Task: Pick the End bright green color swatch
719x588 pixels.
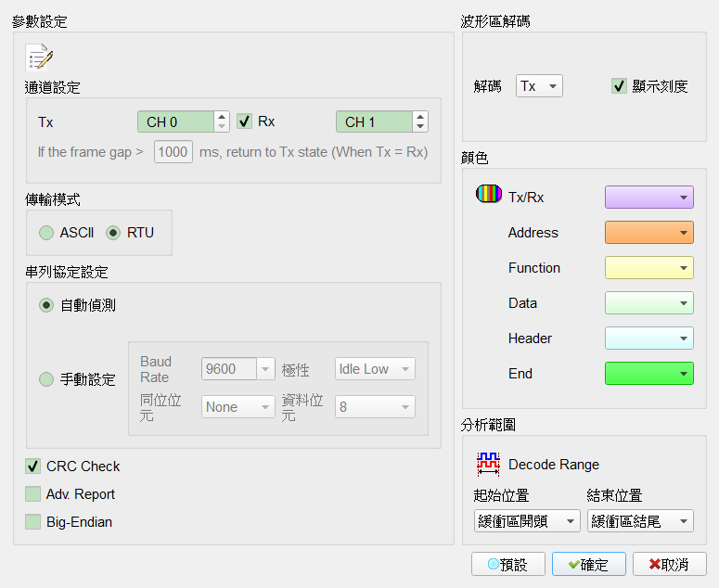Action: [x=649, y=374]
